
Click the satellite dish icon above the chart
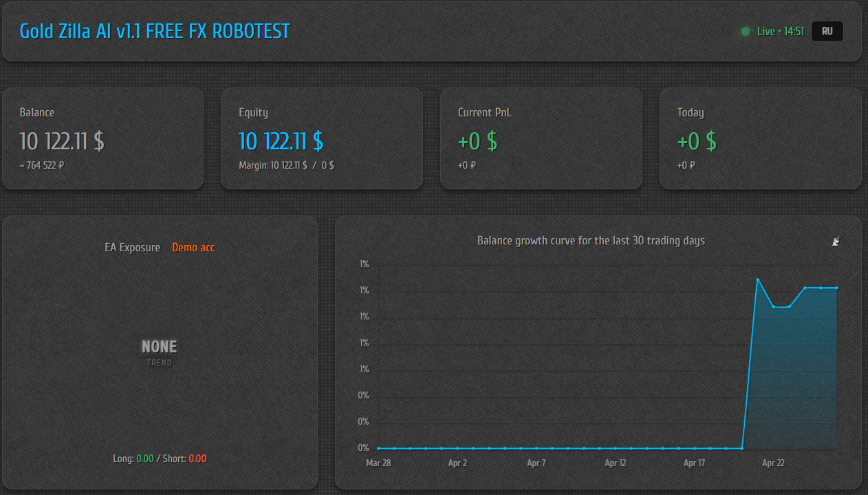[x=836, y=240]
